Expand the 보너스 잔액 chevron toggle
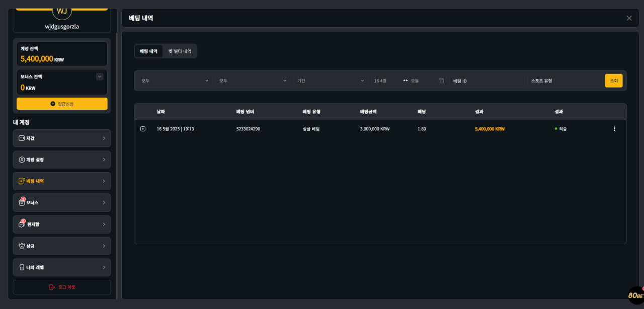Viewport: 644px width, 309px height. [x=100, y=76]
